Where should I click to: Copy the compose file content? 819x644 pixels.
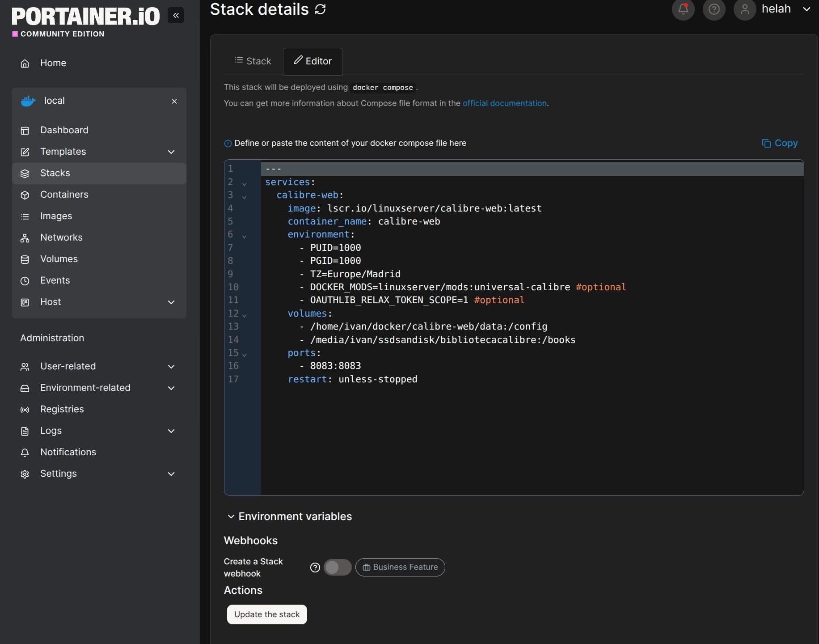[x=780, y=143]
